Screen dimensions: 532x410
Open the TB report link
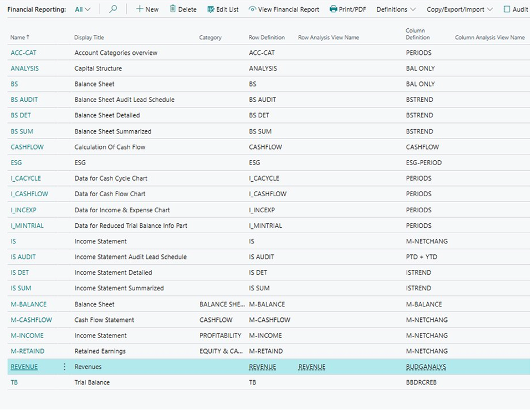(14, 382)
